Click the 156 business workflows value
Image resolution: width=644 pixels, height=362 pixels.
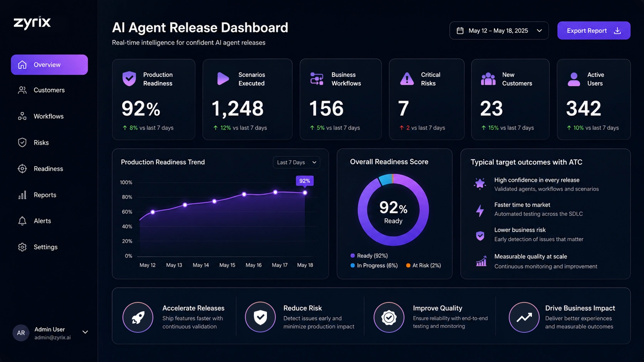coord(327,108)
